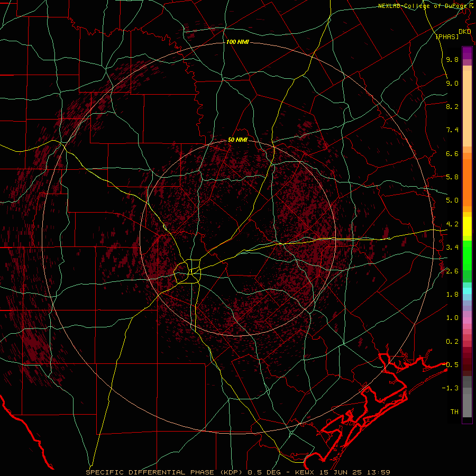Click the SPECIFIC DIFFERENTIAL PHASE (KDP) product title
Image resolution: width=476 pixels, height=476 pixels.
164,472
